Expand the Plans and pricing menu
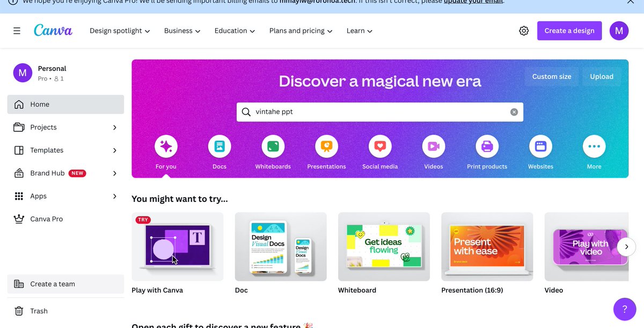The image size is (644, 328). pyautogui.click(x=301, y=31)
